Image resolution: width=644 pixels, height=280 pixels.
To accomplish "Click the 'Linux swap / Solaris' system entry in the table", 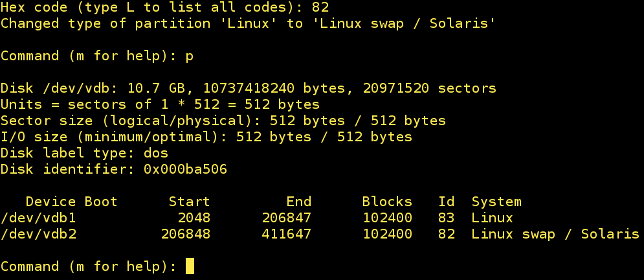I will pos(555,234).
